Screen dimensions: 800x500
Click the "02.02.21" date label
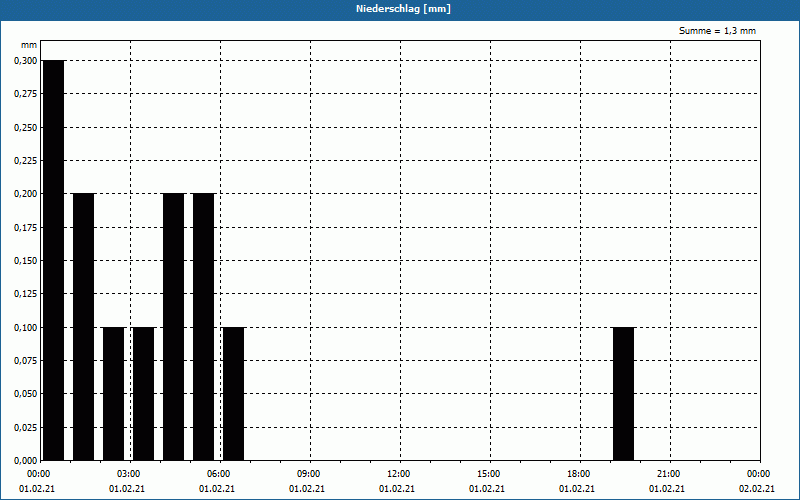click(x=757, y=489)
